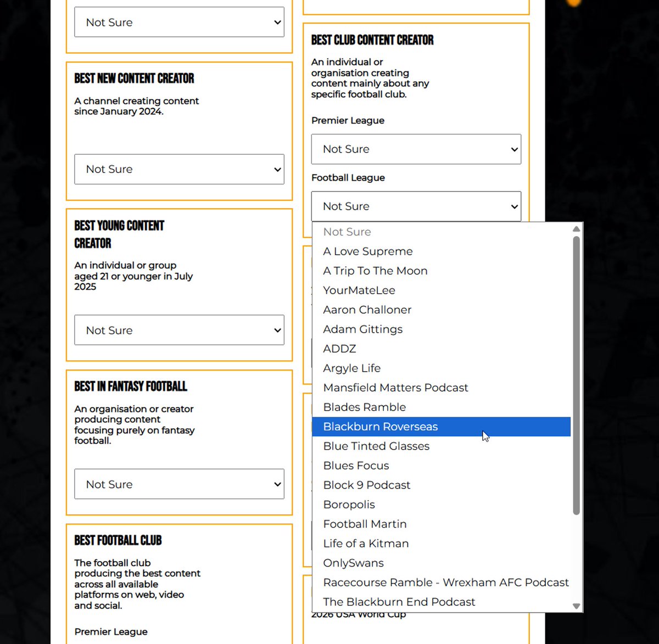Screen dimensions: 659x644
Task: Choose The Blackburn End Podcast
Action: click(x=442, y=602)
